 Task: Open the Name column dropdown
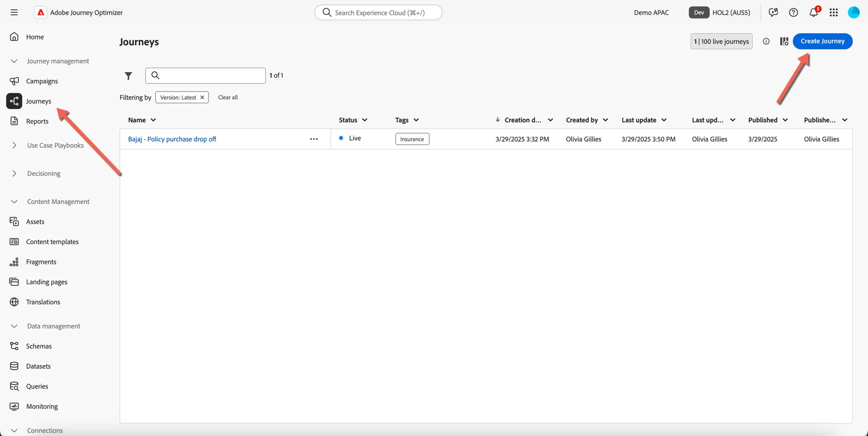coord(153,120)
